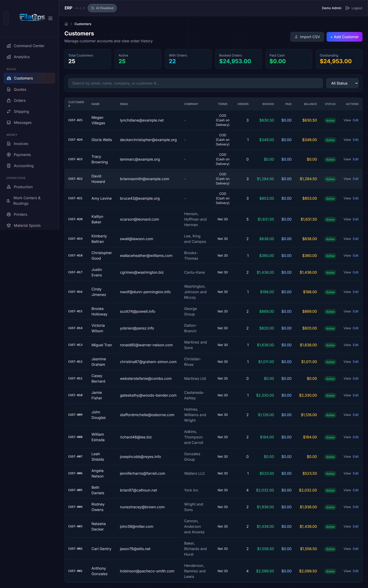
Task: Click the Outstanding $24,953.00 card
Action: click(339, 59)
